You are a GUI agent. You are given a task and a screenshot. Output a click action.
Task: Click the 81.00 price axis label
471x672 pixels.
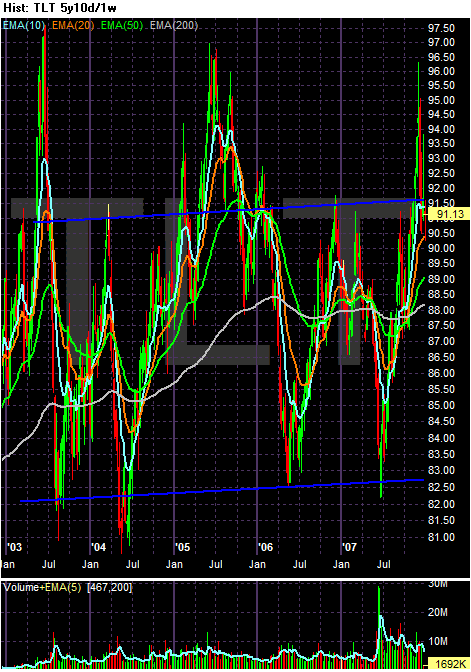point(441,537)
